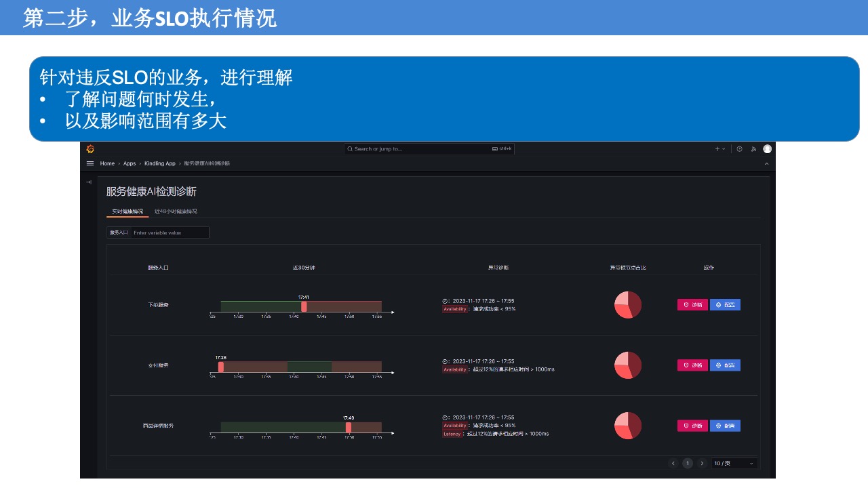Screen dimensions: 868x488
Task: Open the 10 / 页 page size dropdown
Action: coord(734,464)
